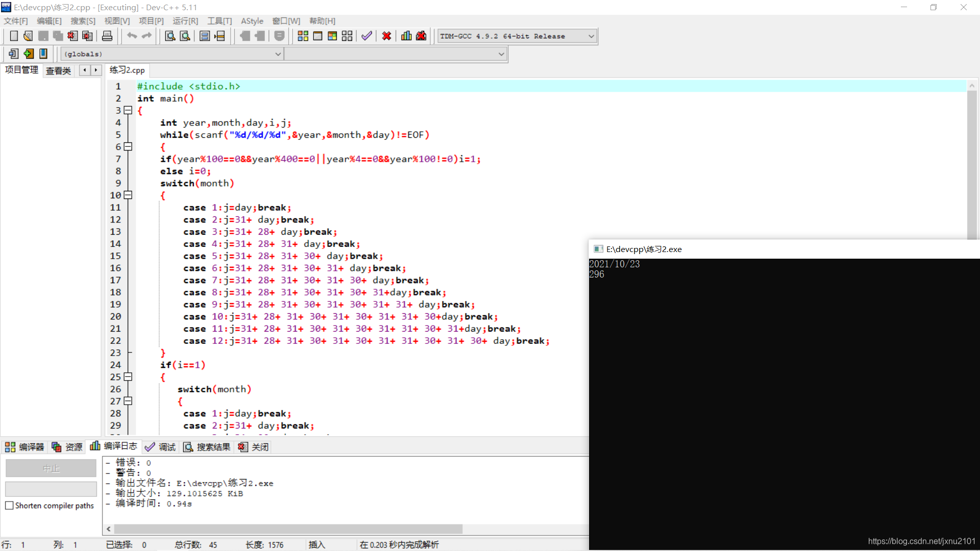
Task: Switch to the 项目管理 sidebar tab
Action: pyautogui.click(x=21, y=70)
